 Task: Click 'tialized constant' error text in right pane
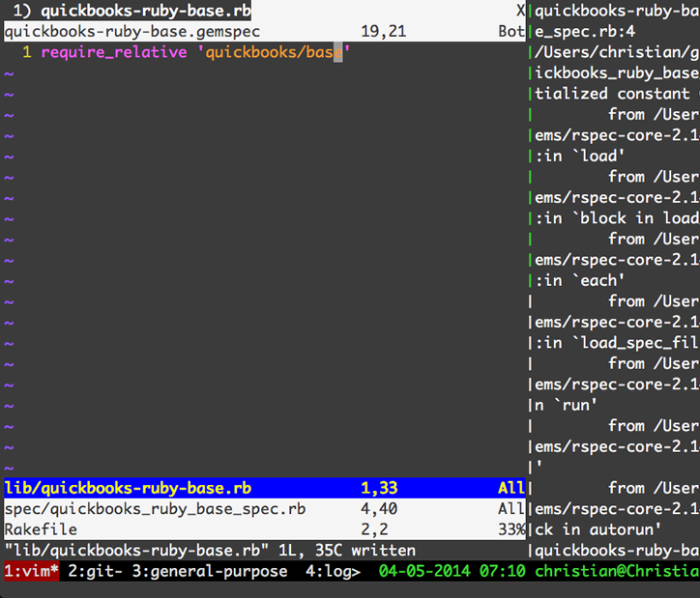click(x=613, y=94)
